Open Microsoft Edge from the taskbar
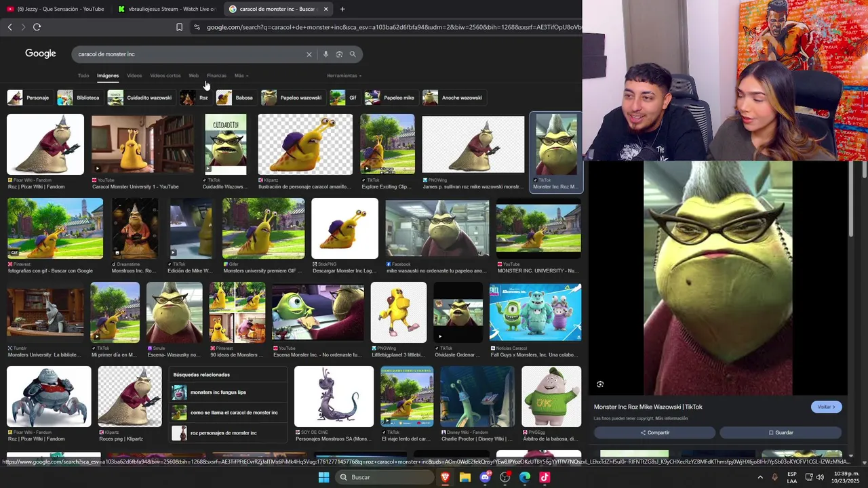 click(x=525, y=477)
